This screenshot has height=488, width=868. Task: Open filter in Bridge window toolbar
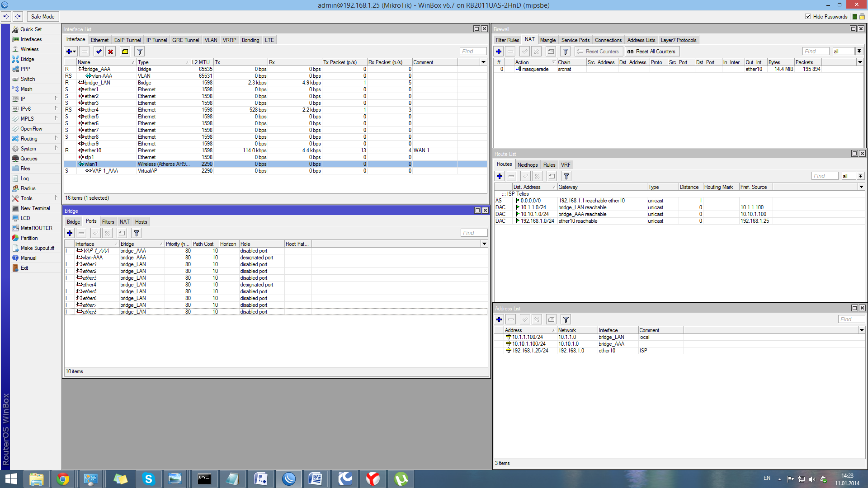click(136, 233)
